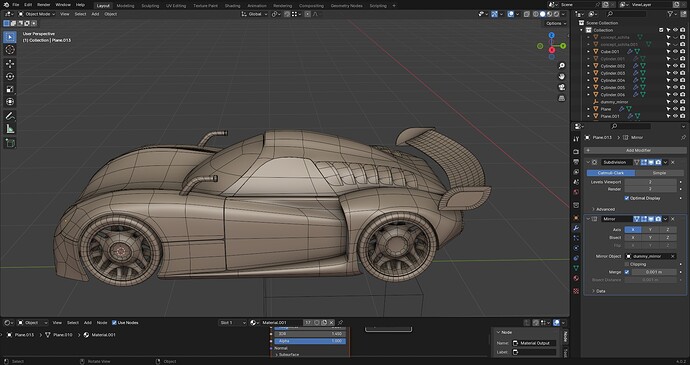Open the Render menu
The image size is (690, 365).
[x=44, y=4]
